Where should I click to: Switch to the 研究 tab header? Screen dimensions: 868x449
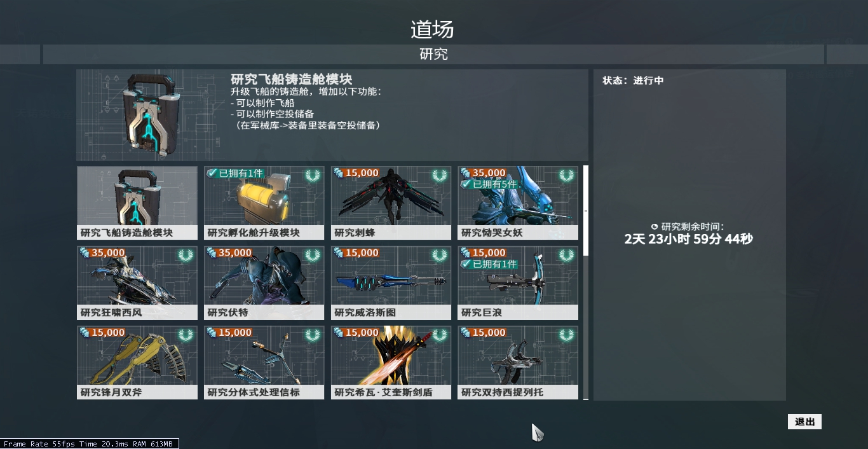433,55
